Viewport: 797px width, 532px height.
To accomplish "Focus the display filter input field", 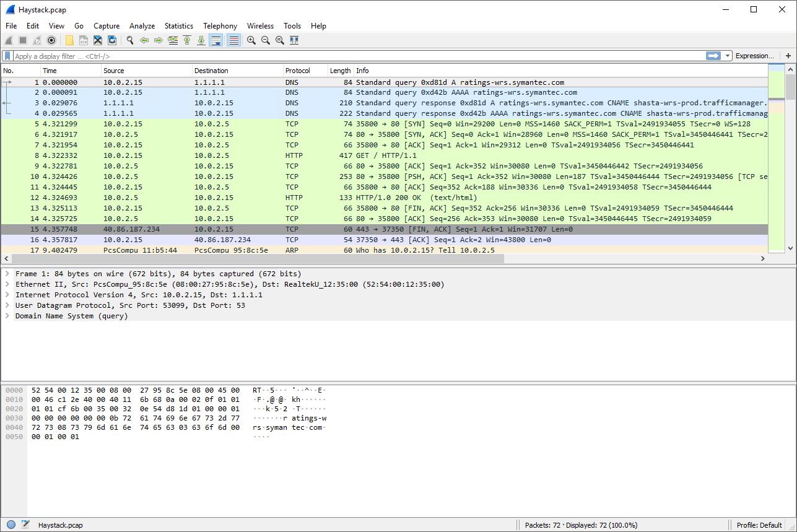I will 359,56.
